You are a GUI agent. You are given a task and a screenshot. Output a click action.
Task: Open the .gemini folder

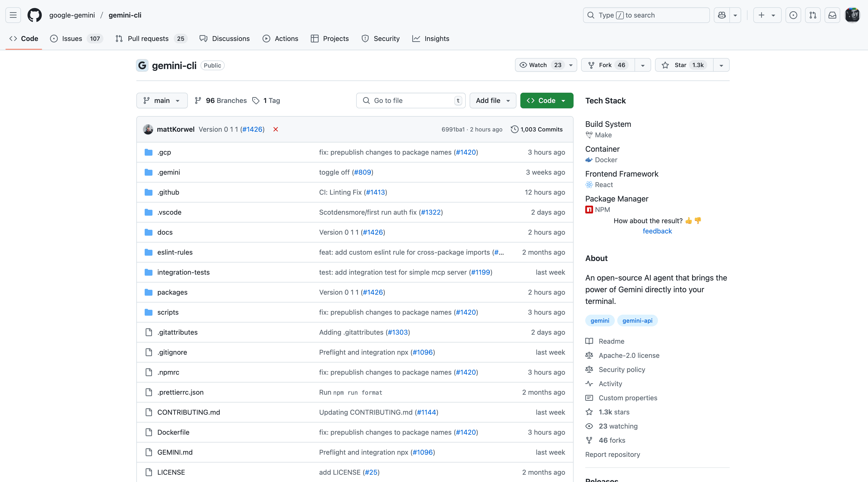tap(169, 172)
